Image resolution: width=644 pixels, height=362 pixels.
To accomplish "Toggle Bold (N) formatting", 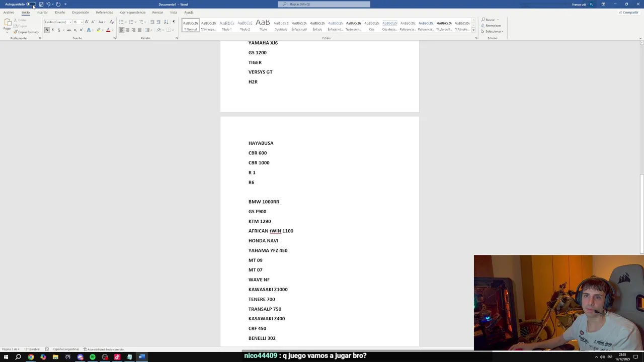I will (x=47, y=30).
